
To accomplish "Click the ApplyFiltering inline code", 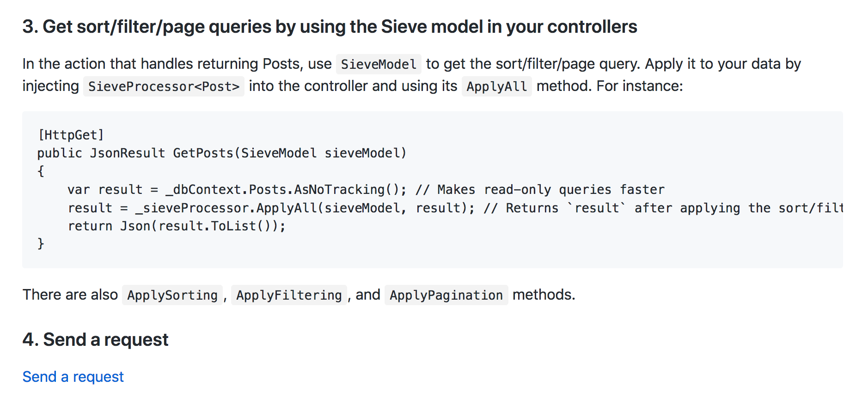I will point(289,295).
